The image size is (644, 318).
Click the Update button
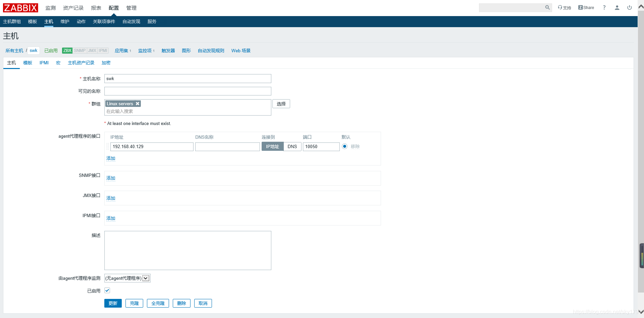tap(113, 303)
